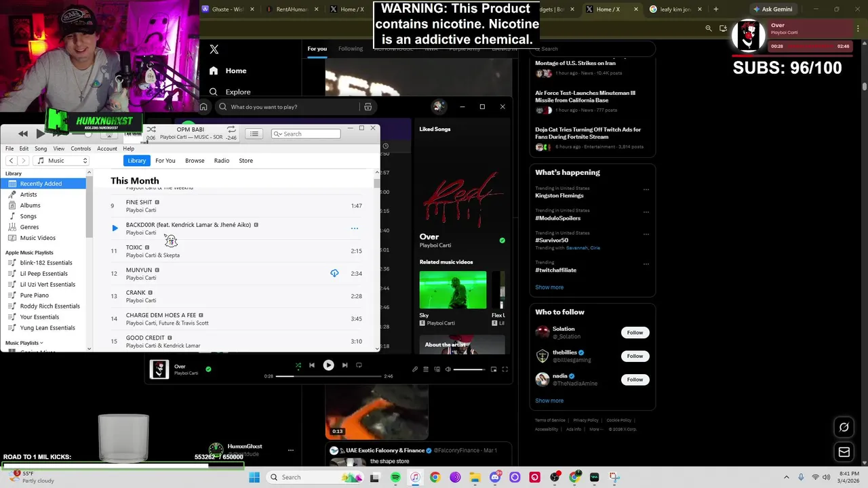Image resolution: width=868 pixels, height=488 pixels.
Task: Go back with iTunes navigation arrow
Action: click(12, 161)
